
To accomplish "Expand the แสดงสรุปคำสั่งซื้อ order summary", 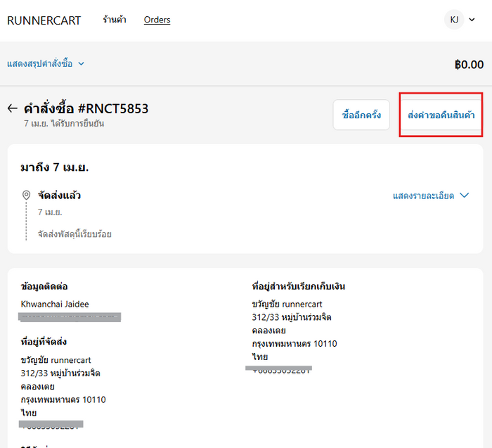I will point(39,64).
